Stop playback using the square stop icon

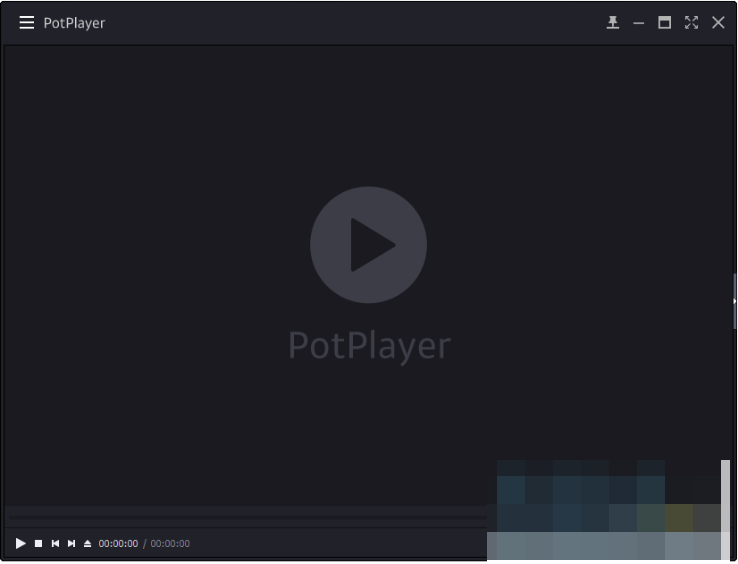39,543
